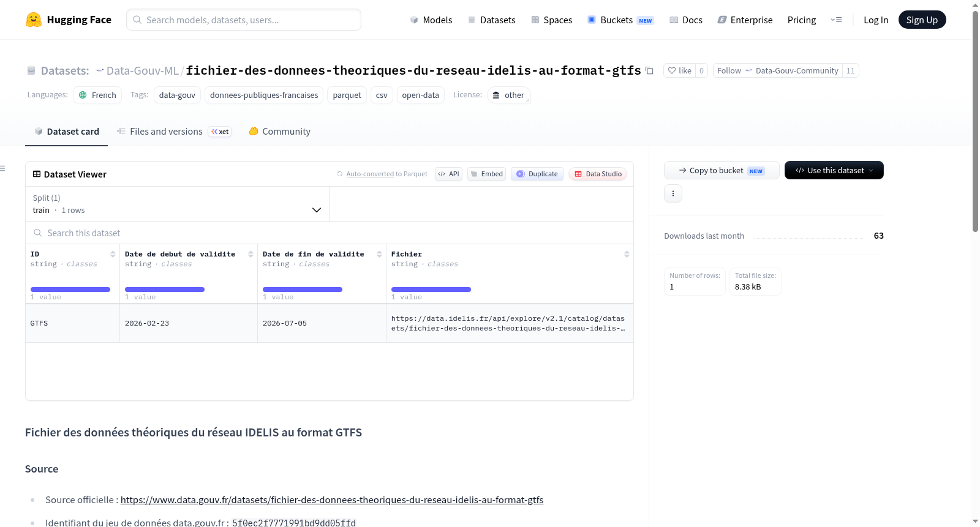Click the Log In link
The height and width of the screenshot is (527, 980).
pyautogui.click(x=876, y=20)
